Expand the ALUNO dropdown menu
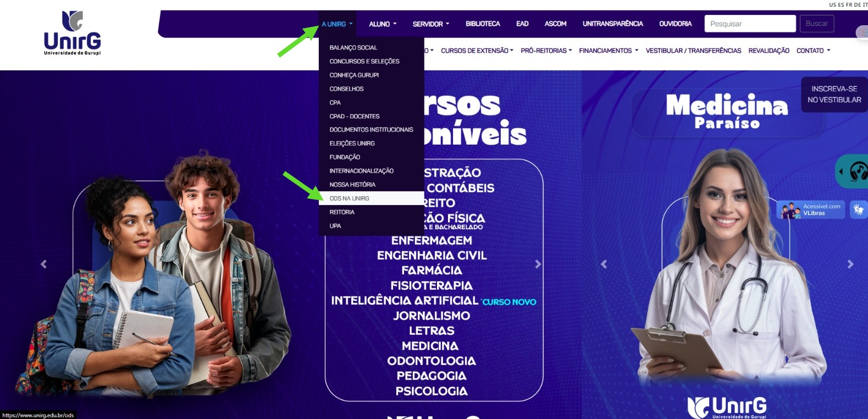 tap(383, 24)
